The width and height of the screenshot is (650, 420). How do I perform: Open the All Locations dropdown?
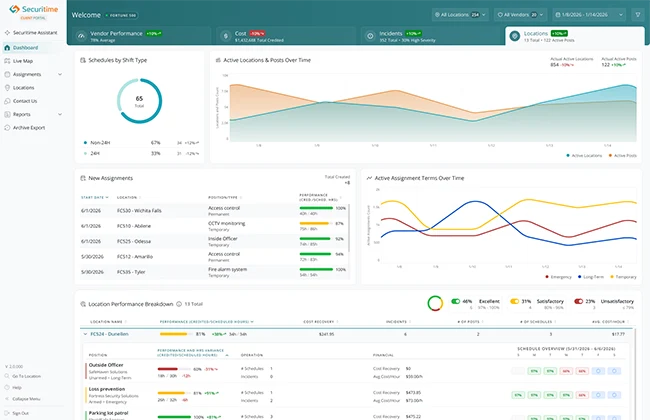tap(460, 15)
